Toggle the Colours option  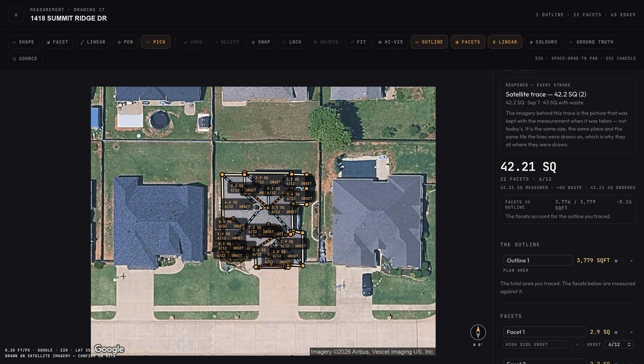[543, 42]
